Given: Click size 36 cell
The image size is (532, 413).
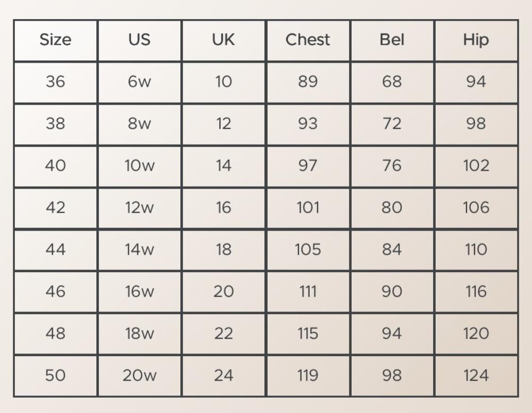Looking at the screenshot, I should [x=55, y=82].
